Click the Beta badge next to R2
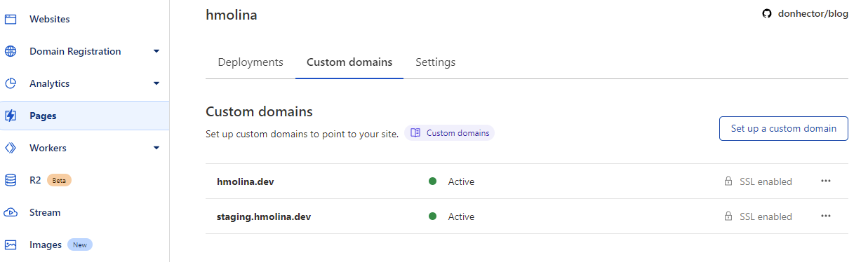 pyautogui.click(x=59, y=180)
